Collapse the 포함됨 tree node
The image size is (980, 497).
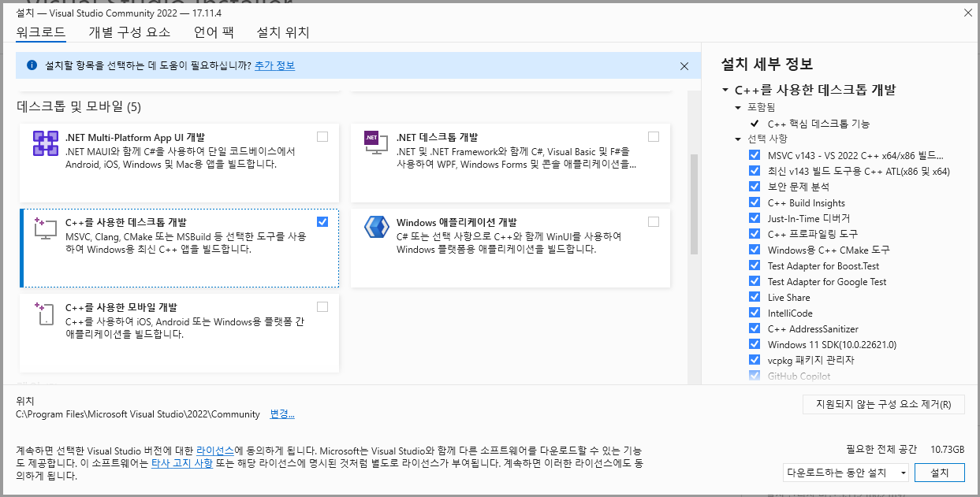[x=738, y=107]
